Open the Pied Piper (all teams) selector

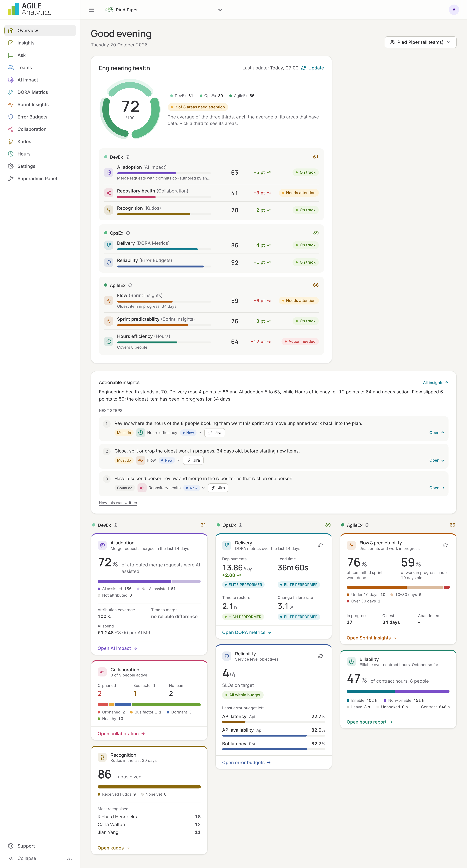(420, 42)
